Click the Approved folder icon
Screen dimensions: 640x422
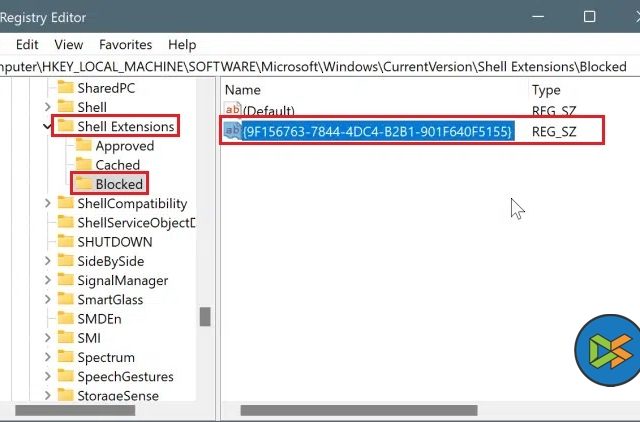[x=84, y=145]
